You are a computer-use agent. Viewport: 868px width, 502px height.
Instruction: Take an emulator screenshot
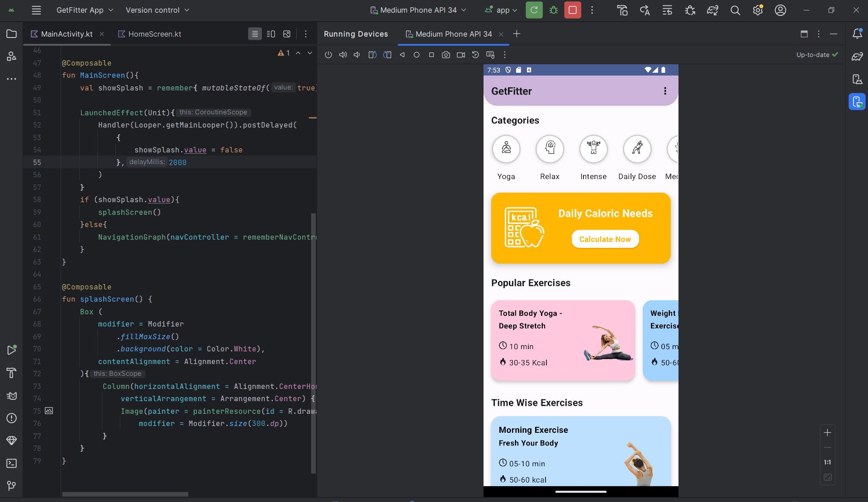click(x=446, y=55)
